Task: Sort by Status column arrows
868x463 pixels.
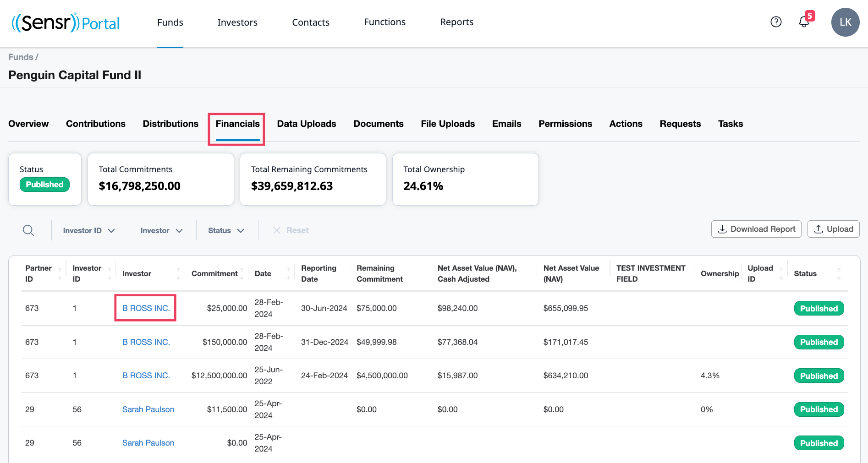Action: pyautogui.click(x=839, y=274)
